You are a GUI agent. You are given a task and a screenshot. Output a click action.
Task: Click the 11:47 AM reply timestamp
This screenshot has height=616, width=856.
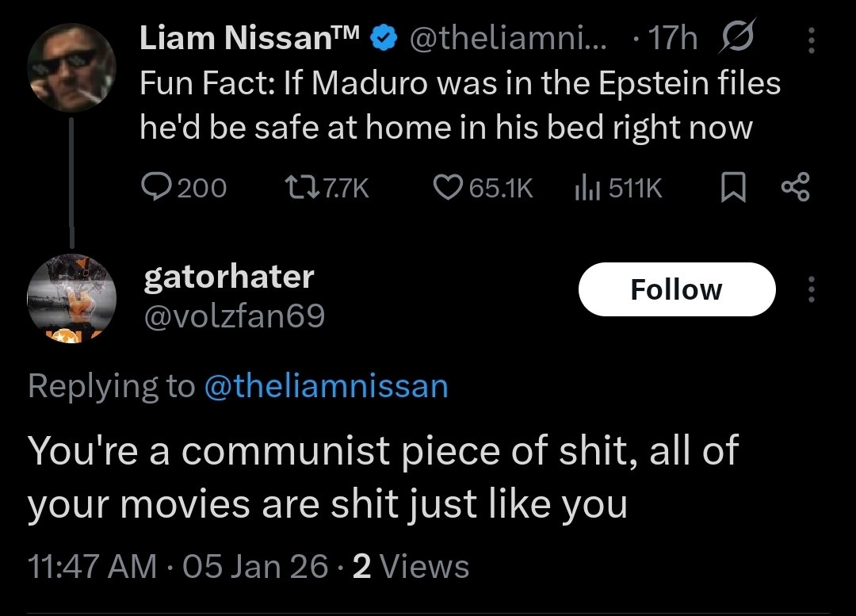(92, 567)
